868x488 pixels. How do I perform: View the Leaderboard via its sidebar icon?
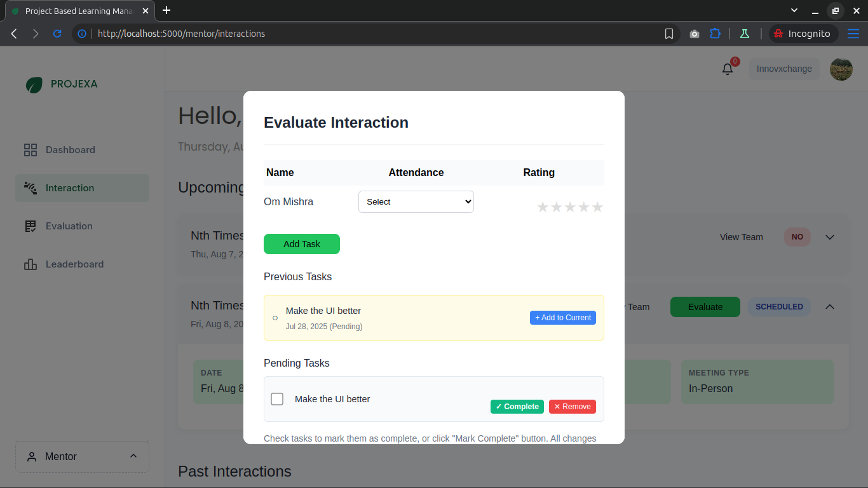[30, 264]
